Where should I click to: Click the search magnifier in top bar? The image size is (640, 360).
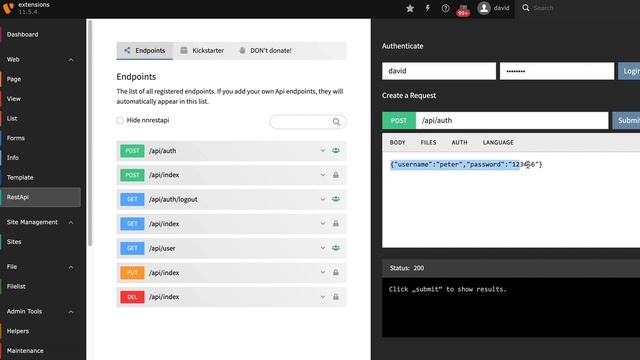[526, 8]
